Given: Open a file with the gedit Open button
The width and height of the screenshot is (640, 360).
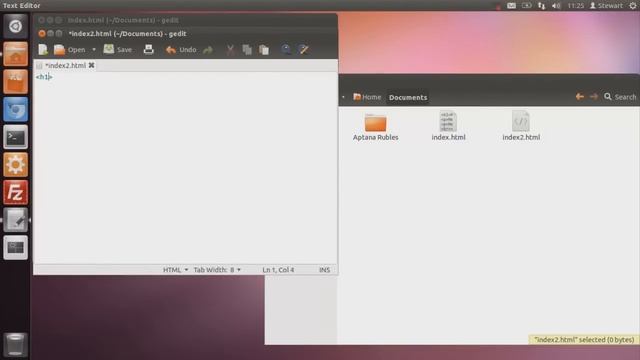Looking at the screenshot, I should 70,50.
